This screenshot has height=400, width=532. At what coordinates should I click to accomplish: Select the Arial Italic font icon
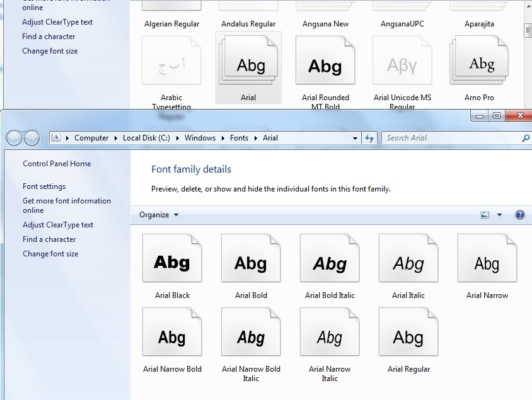click(x=408, y=258)
